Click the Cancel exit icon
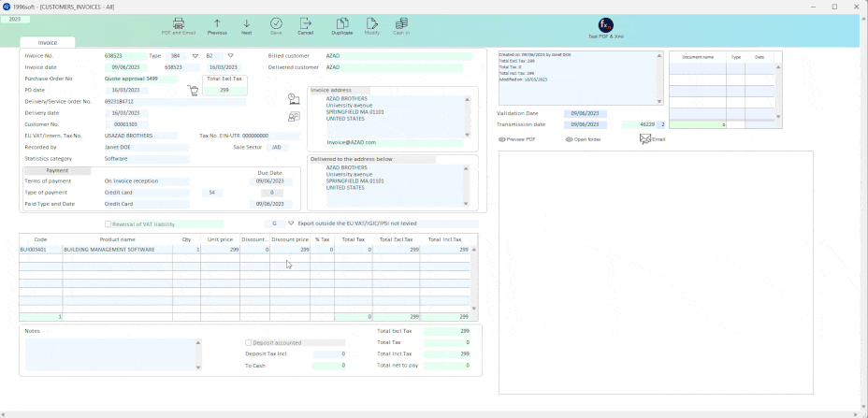Viewport: 868px width, 418px height. (306, 23)
